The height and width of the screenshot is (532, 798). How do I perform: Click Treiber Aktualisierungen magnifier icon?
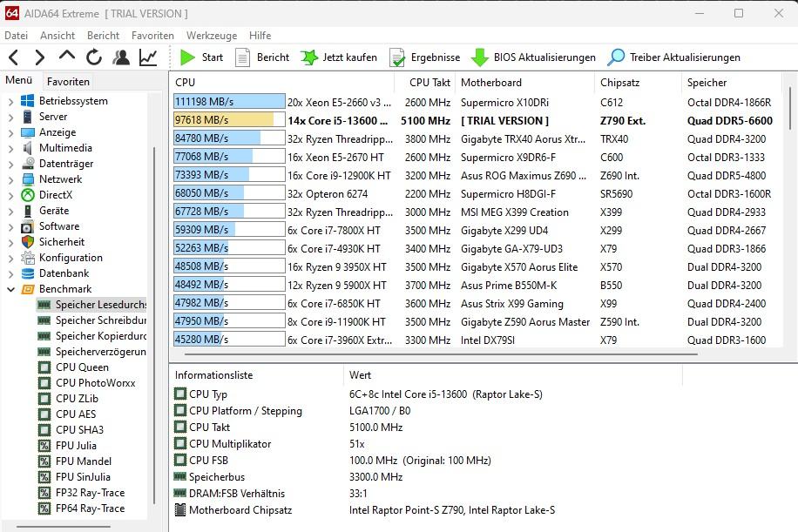click(616, 57)
